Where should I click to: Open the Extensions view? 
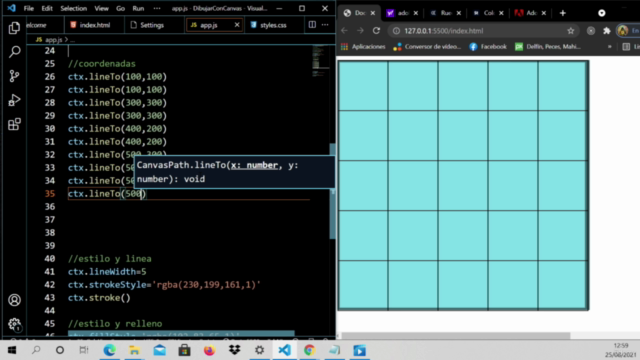pyautogui.click(x=14, y=124)
